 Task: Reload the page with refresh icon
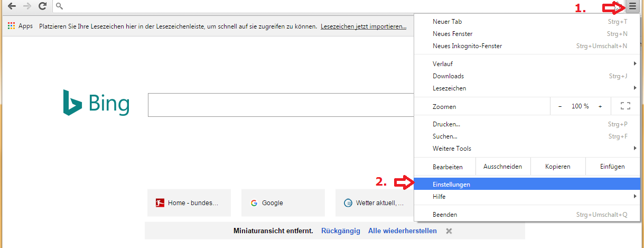[42, 6]
